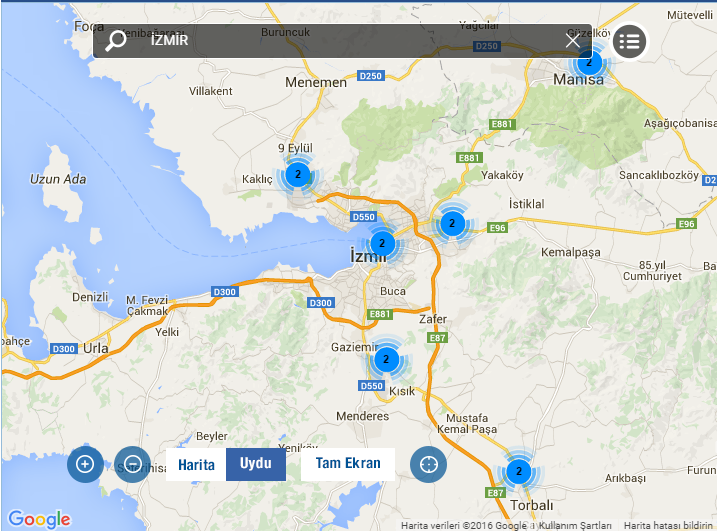Open the list view menu icon
Screen dimensions: 717x531
click(x=629, y=42)
